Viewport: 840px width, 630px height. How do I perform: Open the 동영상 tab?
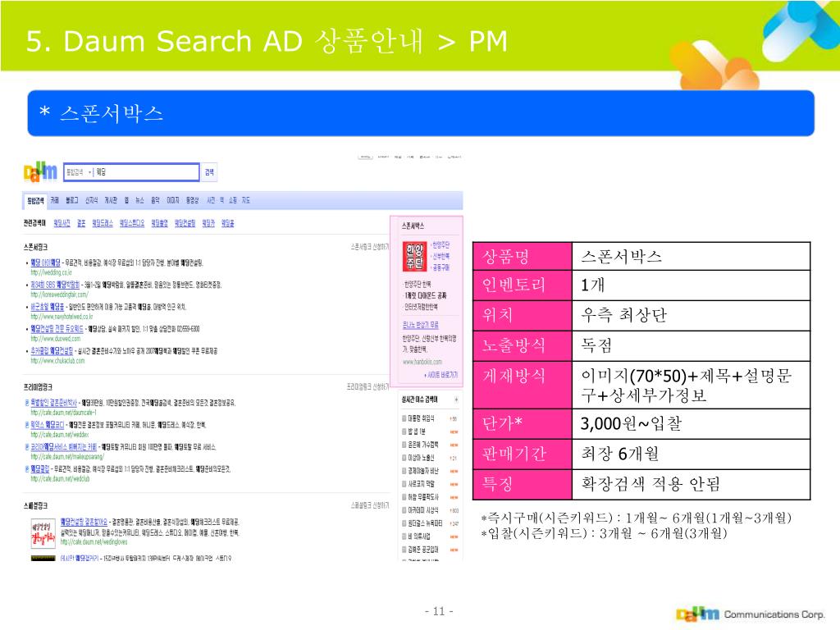(192, 200)
